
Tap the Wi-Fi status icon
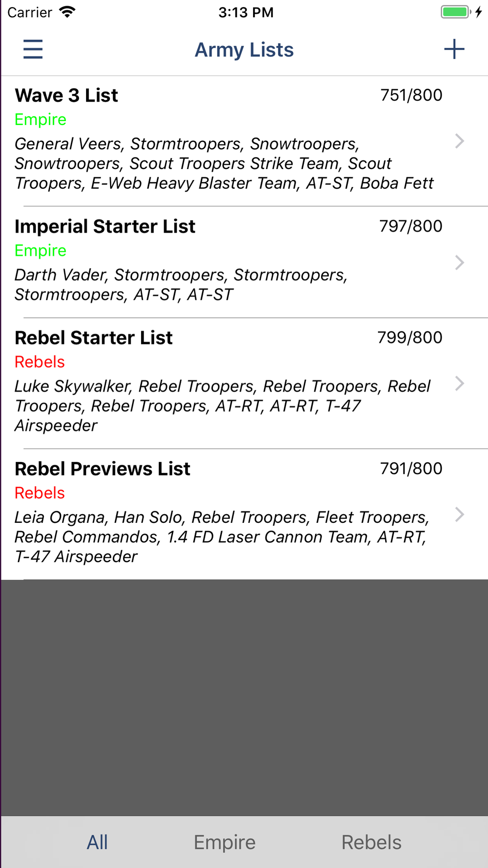[67, 12]
